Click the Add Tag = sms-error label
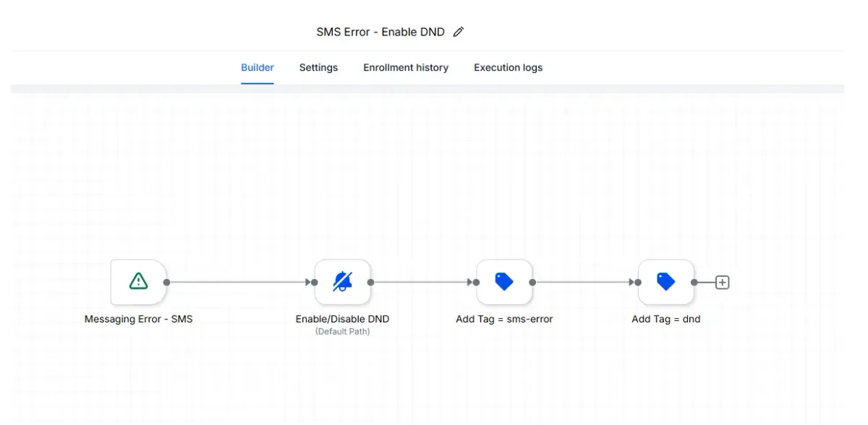Image resolution: width=868 pixels, height=425 pixels. (504, 319)
